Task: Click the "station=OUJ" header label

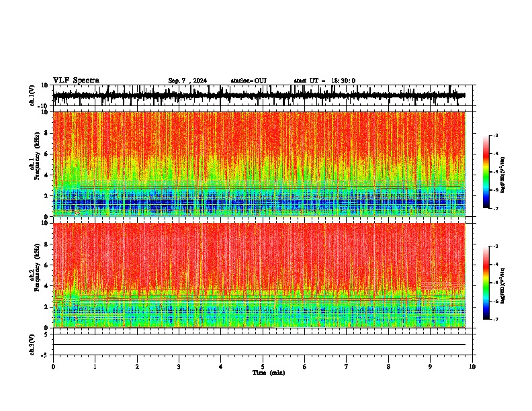Action: point(249,81)
